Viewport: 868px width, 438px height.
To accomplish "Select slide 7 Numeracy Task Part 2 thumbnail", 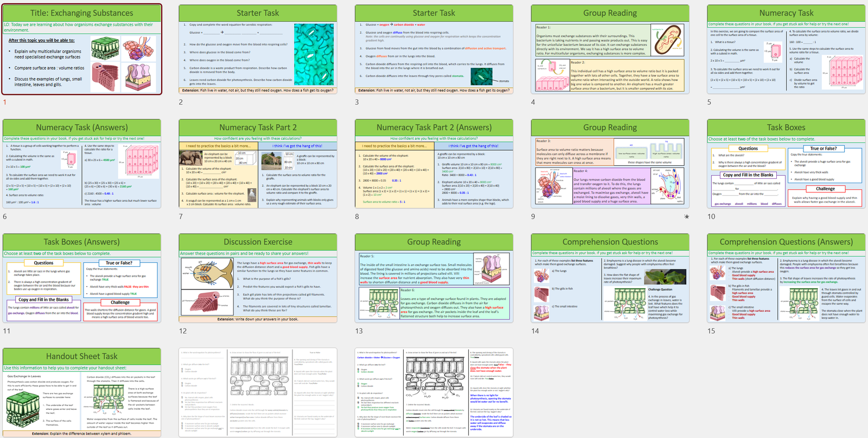I will [258, 164].
